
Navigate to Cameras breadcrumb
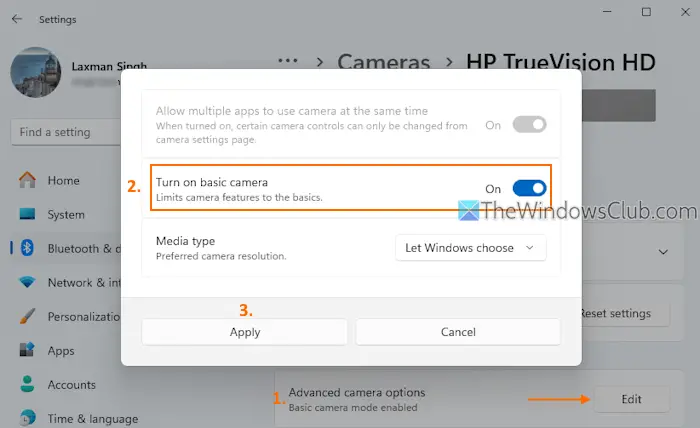383,62
